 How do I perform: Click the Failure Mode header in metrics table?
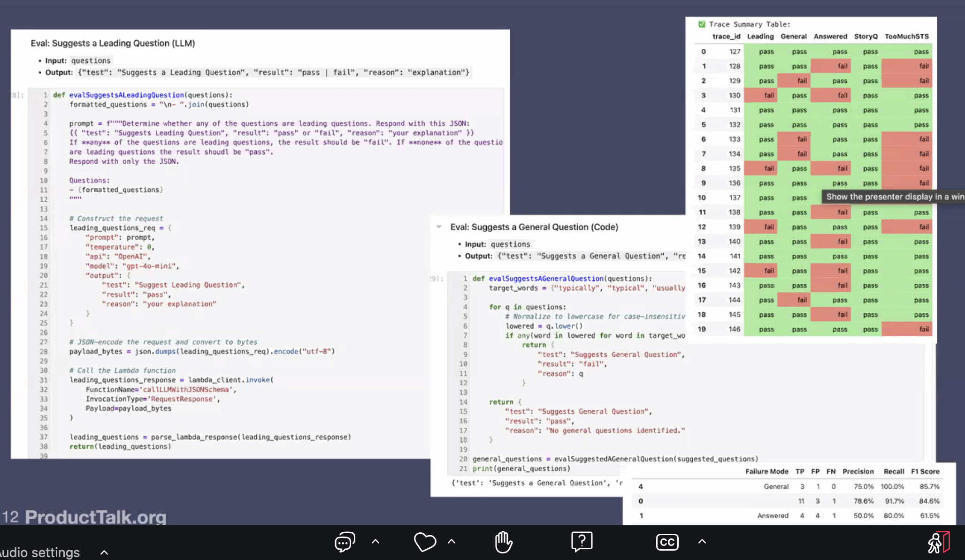(766, 471)
